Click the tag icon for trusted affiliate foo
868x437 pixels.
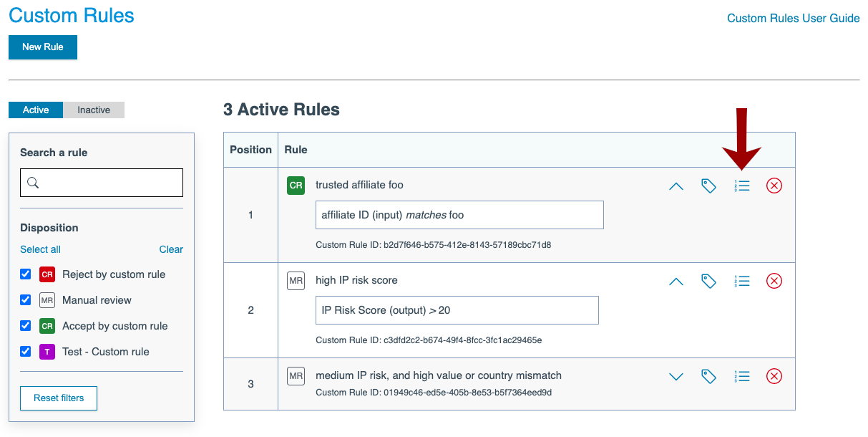(708, 186)
